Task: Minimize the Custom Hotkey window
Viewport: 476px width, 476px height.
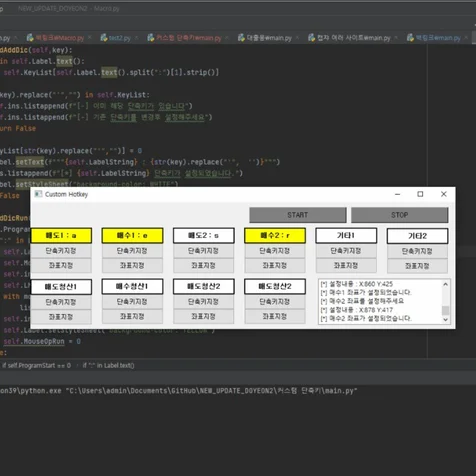Action: click(397, 194)
